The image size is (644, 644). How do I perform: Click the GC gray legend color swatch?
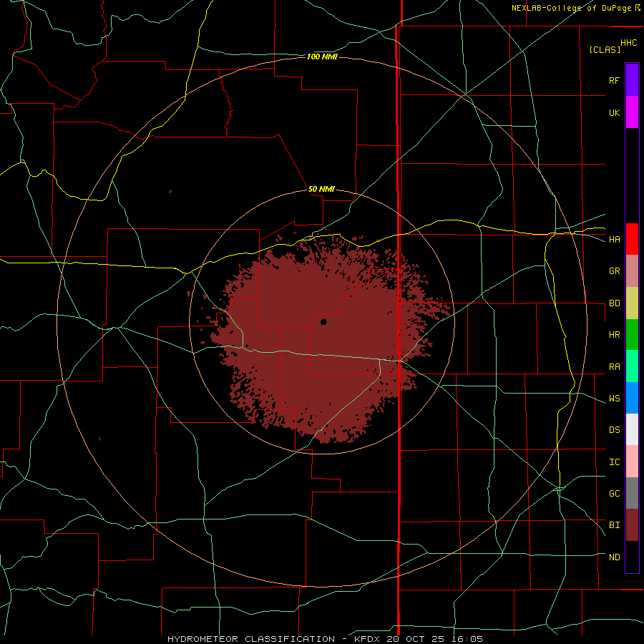632,493
